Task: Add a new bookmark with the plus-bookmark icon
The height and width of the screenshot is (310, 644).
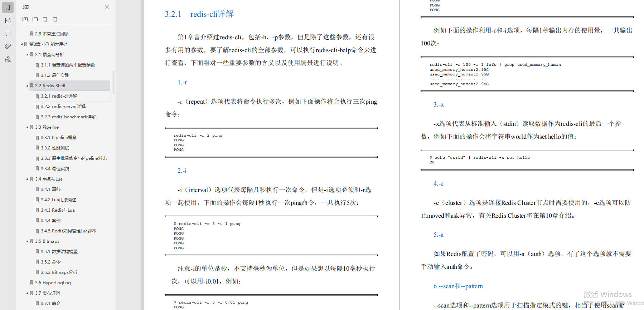Action: point(45,20)
